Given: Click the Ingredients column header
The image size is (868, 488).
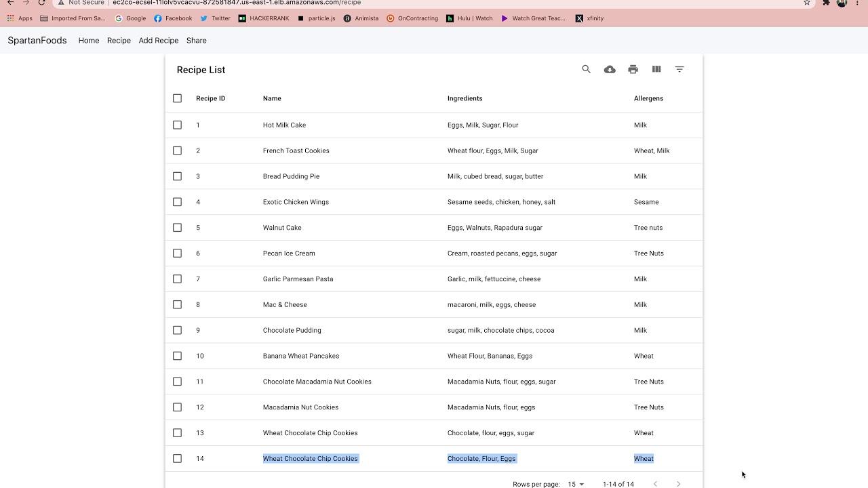Looking at the screenshot, I should [x=465, y=98].
